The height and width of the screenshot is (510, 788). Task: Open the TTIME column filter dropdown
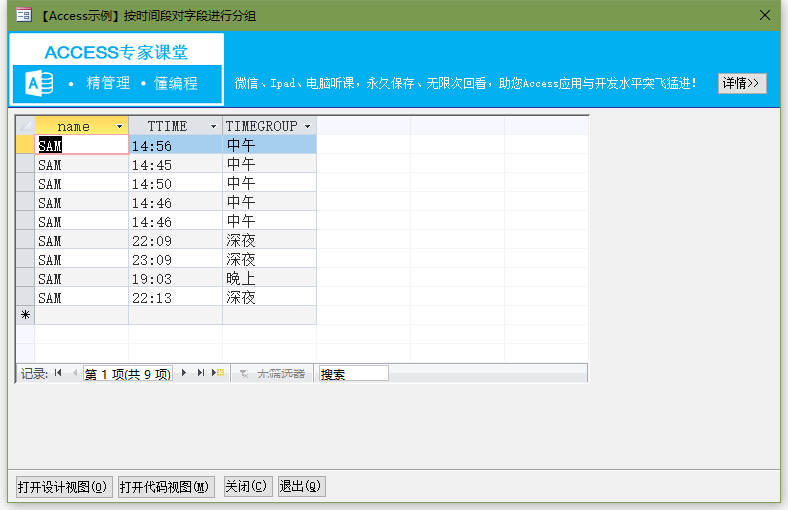[x=213, y=126]
